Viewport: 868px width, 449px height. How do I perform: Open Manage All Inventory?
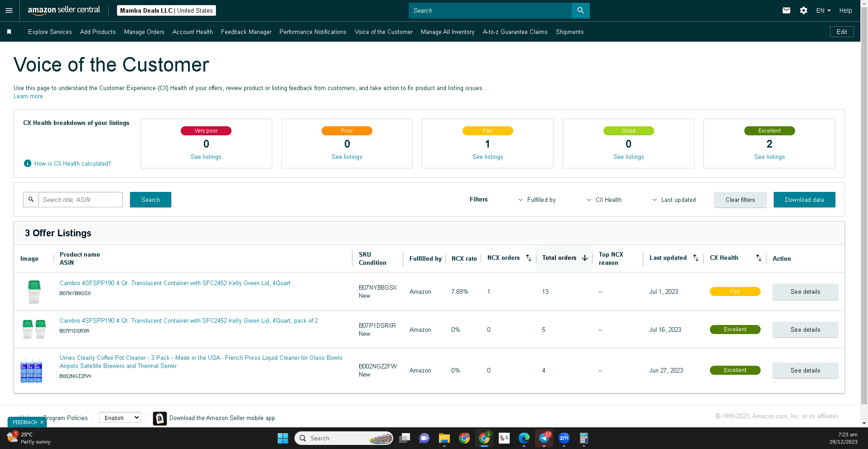(448, 32)
